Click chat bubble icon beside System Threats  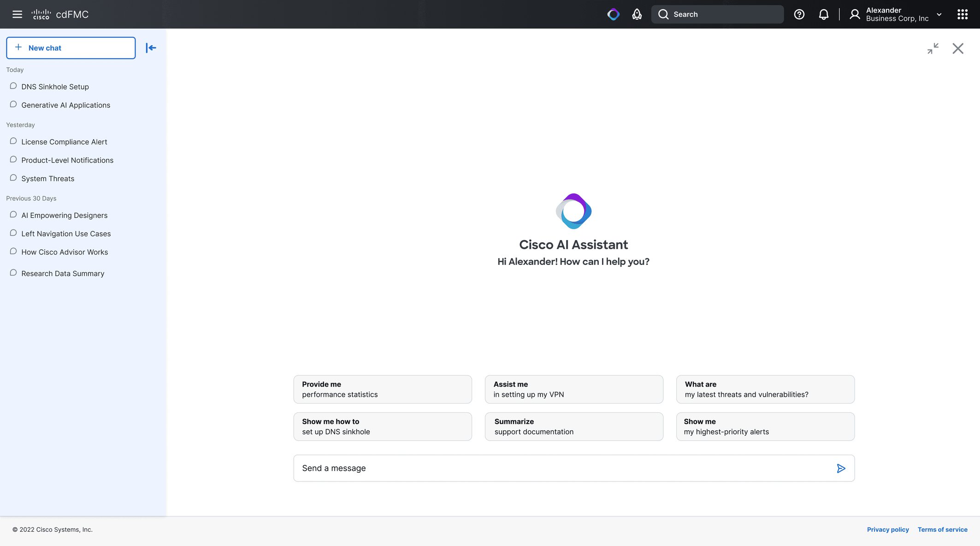(13, 178)
